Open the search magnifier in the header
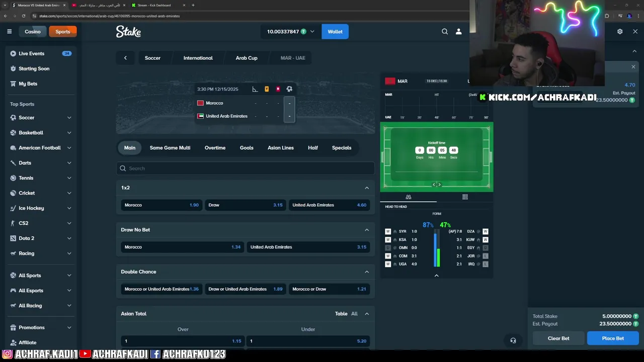This screenshot has width=644, height=362. tap(445, 32)
